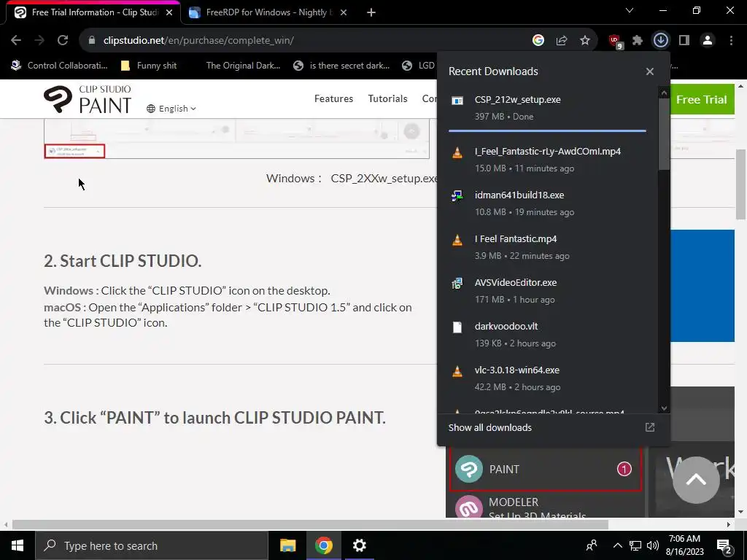The image size is (747, 560).
Task: Open the Extensions puzzle icon
Action: [638, 41]
